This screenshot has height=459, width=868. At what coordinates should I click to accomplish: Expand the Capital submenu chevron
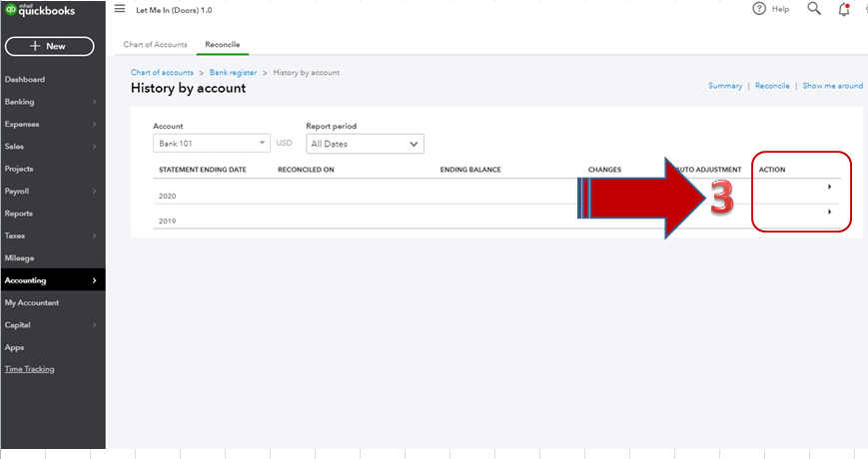pyautogui.click(x=94, y=325)
